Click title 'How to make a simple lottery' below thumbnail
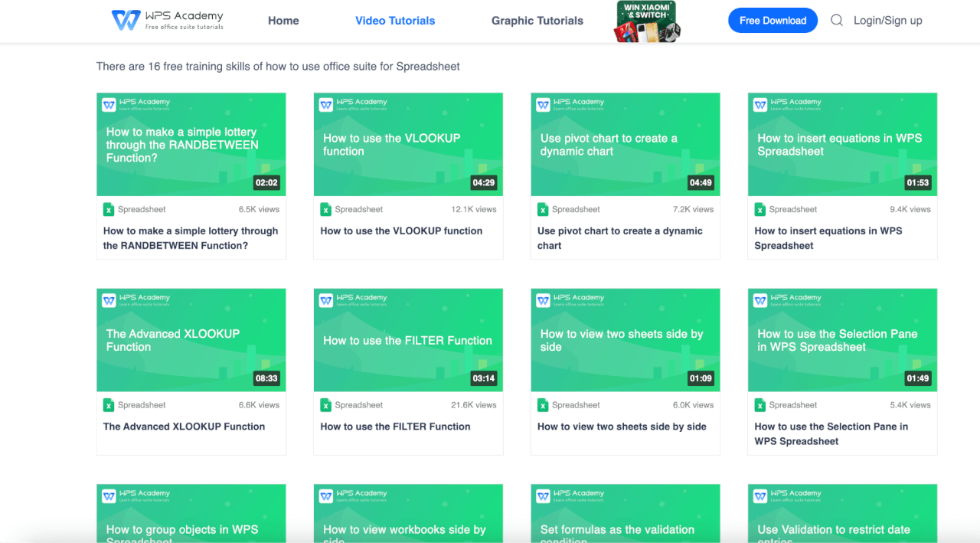 [191, 238]
